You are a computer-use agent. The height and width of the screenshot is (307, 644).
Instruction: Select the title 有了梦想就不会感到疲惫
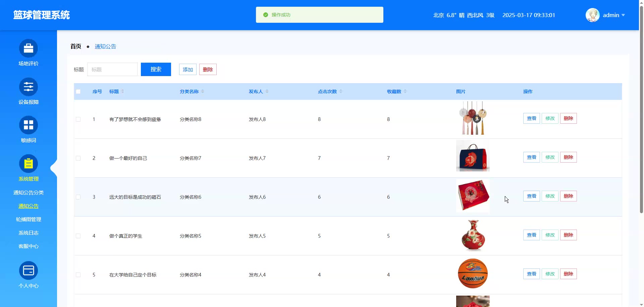pos(135,119)
